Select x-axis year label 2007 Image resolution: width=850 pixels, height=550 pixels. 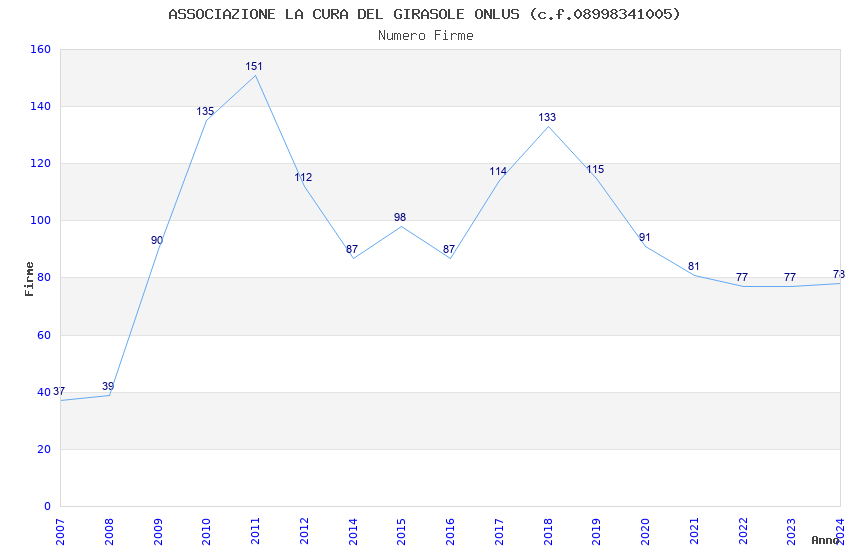click(60, 532)
